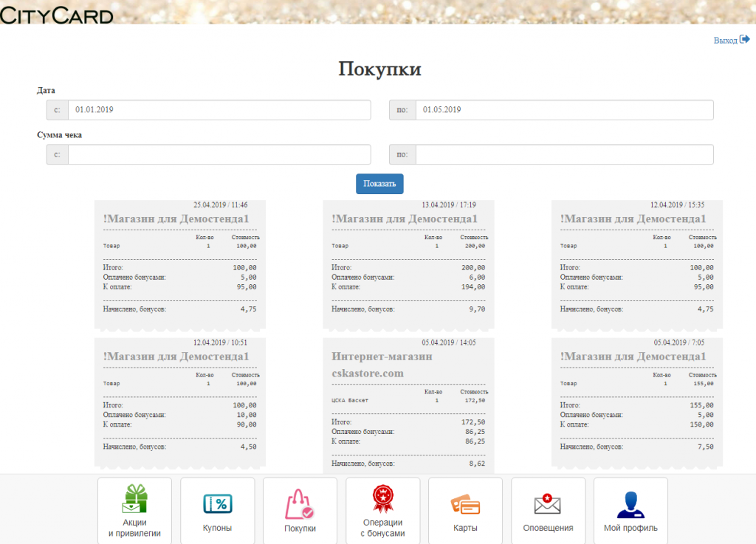Click the 155,00 Итого value
The image size is (756, 544).
click(x=701, y=406)
